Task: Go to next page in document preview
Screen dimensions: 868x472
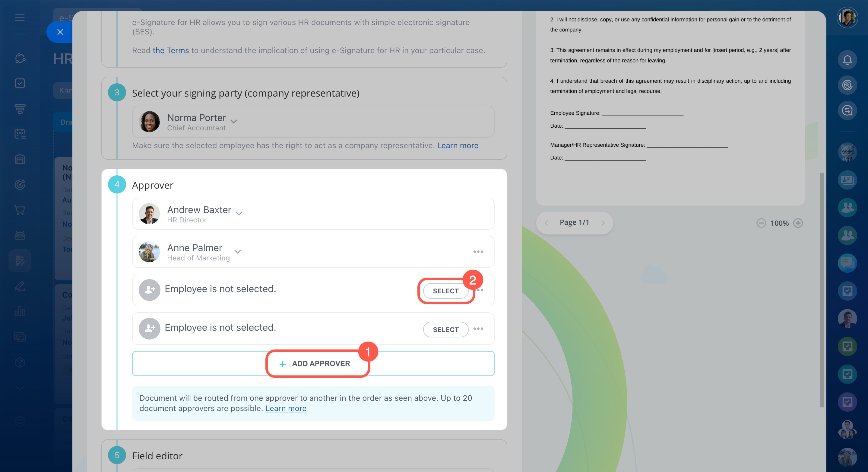Action: [x=603, y=223]
